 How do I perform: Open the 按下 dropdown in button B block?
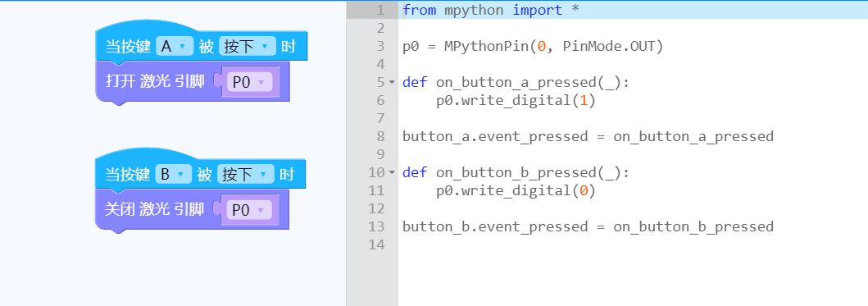(246, 175)
